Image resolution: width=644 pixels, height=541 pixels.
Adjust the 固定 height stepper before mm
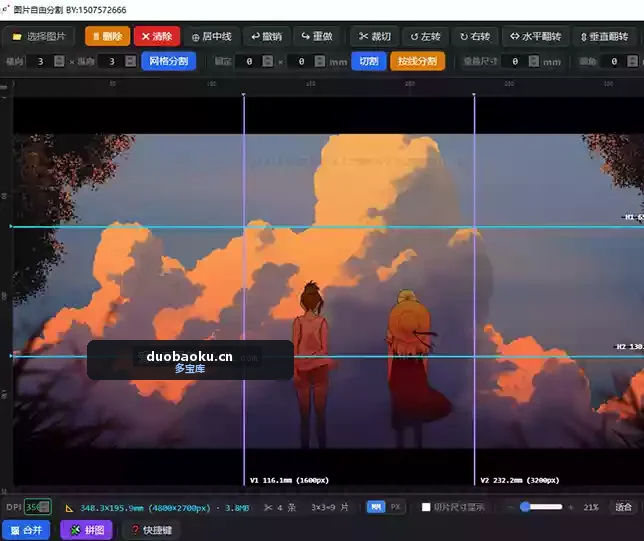click(x=320, y=61)
